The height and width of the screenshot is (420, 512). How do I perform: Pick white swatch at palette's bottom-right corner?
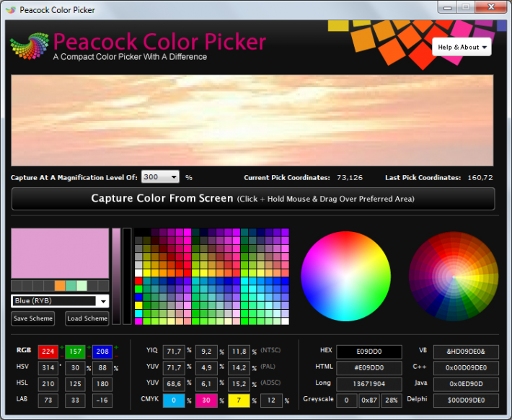coord(285,321)
